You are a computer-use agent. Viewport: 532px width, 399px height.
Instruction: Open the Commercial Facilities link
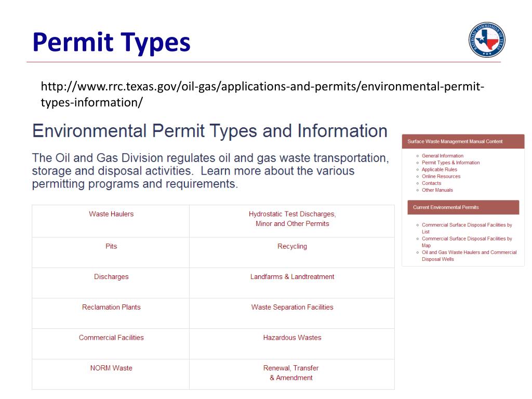click(111, 338)
